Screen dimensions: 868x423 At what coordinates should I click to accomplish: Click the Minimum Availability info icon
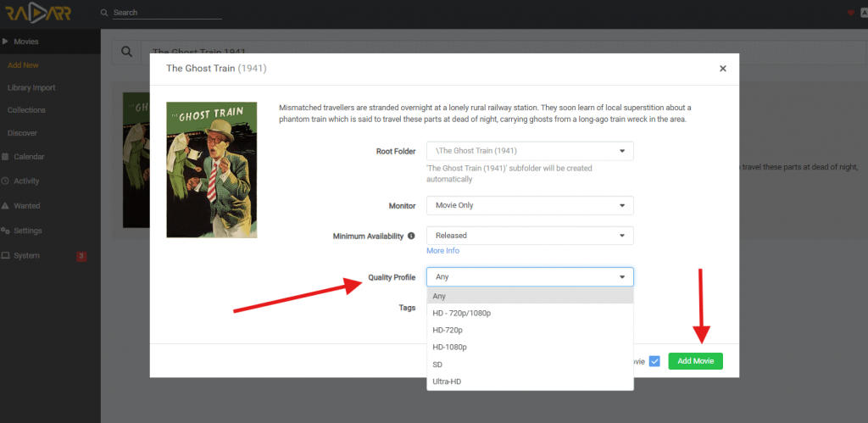(x=411, y=236)
